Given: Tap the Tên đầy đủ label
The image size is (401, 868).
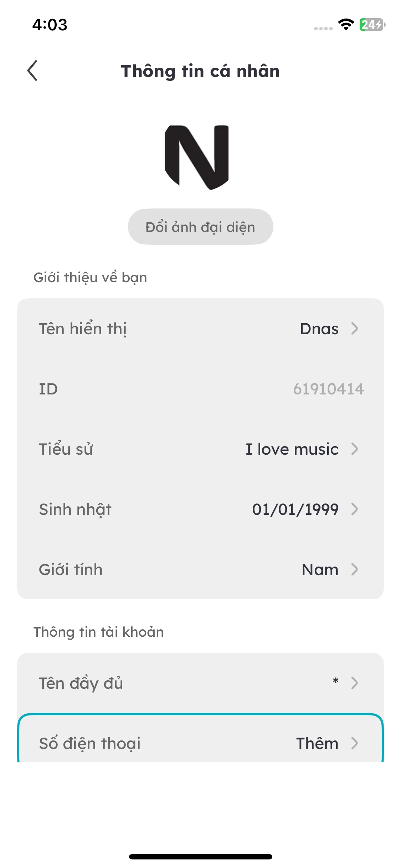Looking at the screenshot, I should [x=81, y=683].
